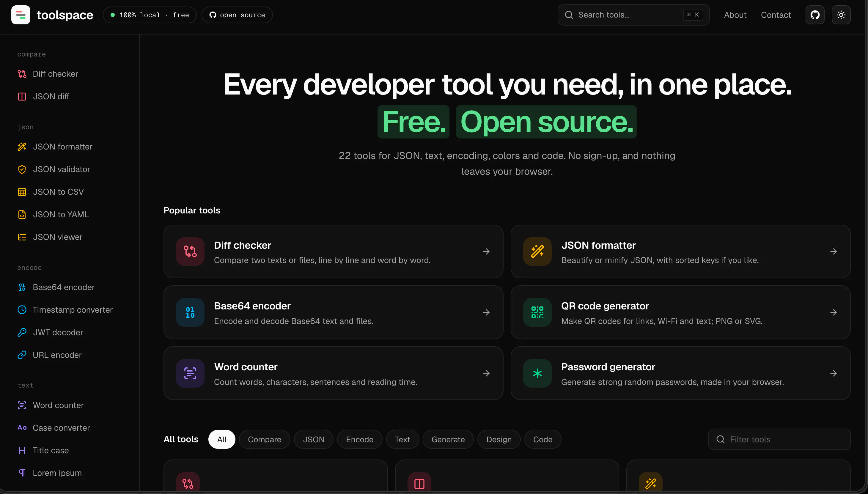Viewport: 868px width, 494px height.
Task: Click the first Diff checker tile in All tools
Action: coord(275,475)
